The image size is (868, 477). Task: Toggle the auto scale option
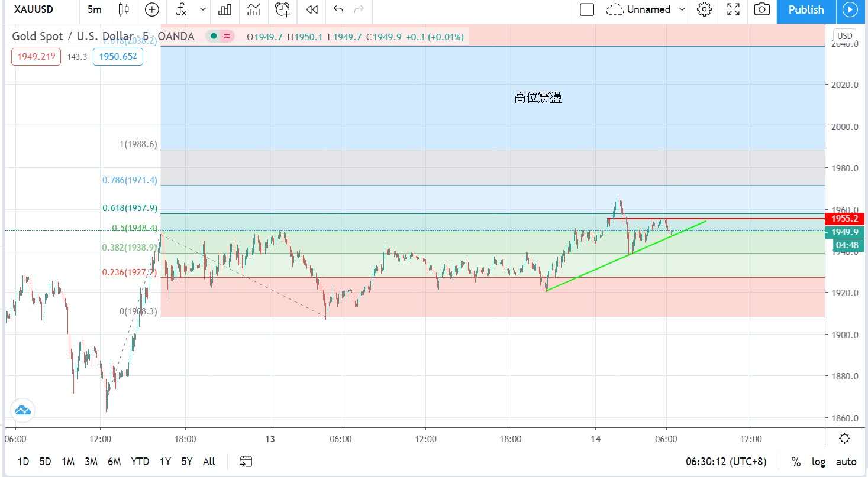point(846,462)
